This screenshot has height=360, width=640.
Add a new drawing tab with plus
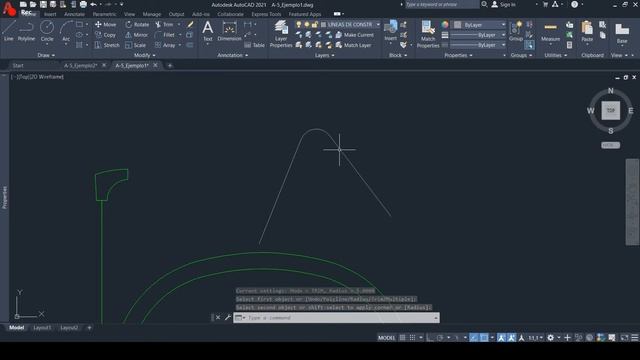coord(170,65)
